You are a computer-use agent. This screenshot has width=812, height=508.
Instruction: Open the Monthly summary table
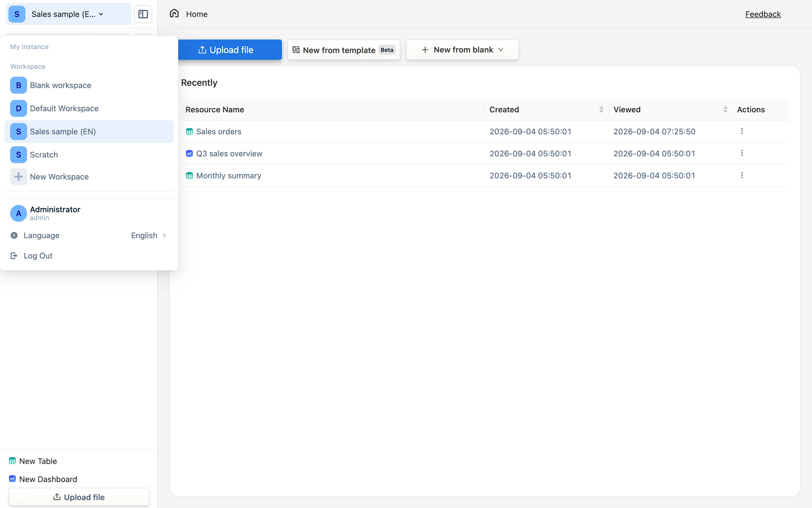228,176
